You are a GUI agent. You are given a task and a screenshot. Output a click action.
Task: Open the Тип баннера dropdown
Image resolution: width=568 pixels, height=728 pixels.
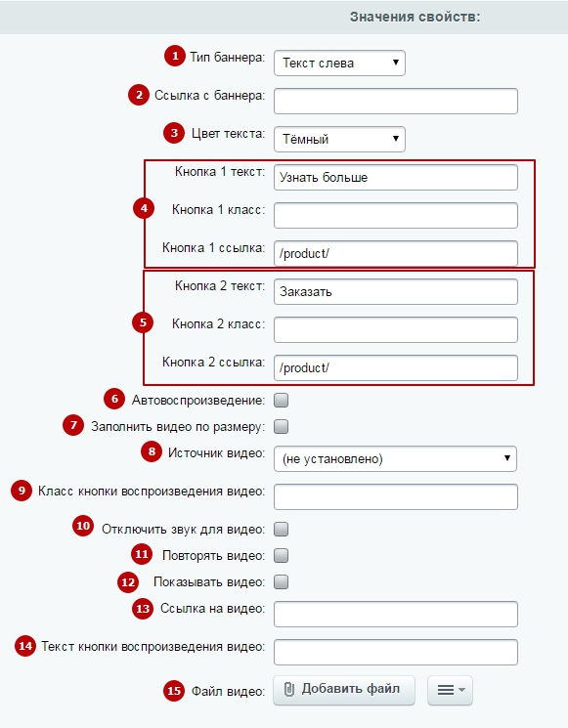click(339, 64)
